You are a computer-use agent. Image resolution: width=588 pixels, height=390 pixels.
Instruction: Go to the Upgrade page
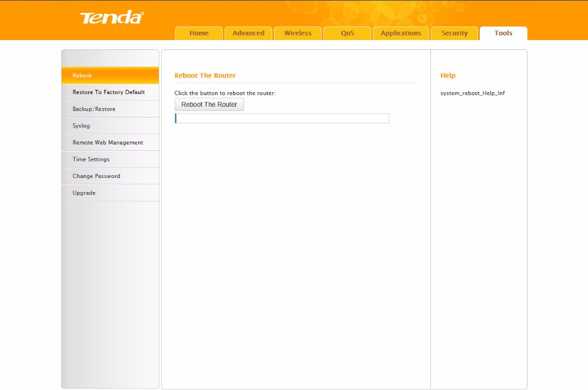pyautogui.click(x=110, y=193)
